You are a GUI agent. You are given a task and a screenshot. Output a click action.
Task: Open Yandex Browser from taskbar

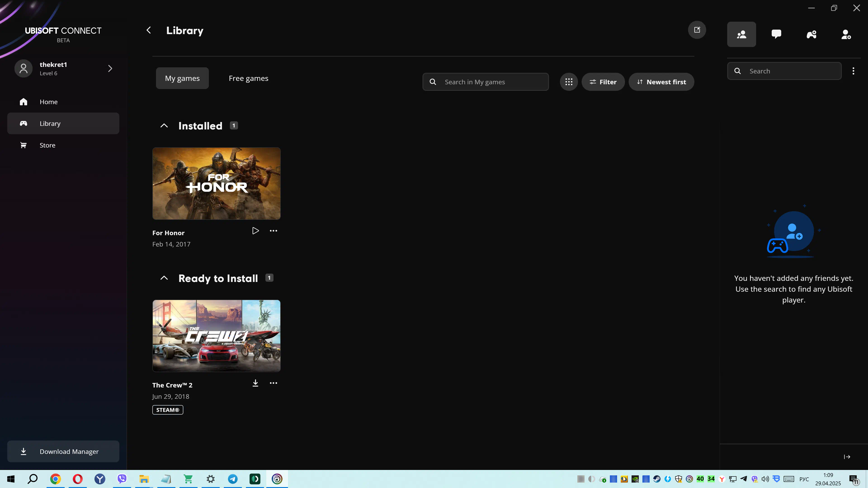pyautogui.click(x=100, y=479)
